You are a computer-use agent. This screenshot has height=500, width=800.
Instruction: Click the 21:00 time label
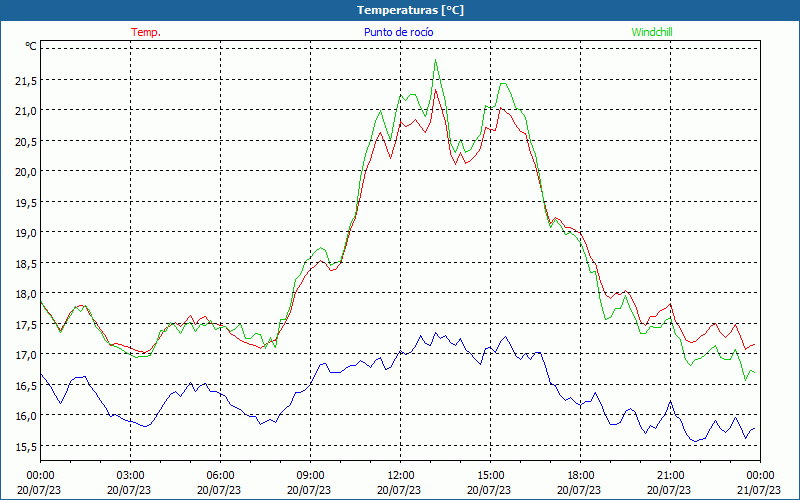pyautogui.click(x=670, y=476)
